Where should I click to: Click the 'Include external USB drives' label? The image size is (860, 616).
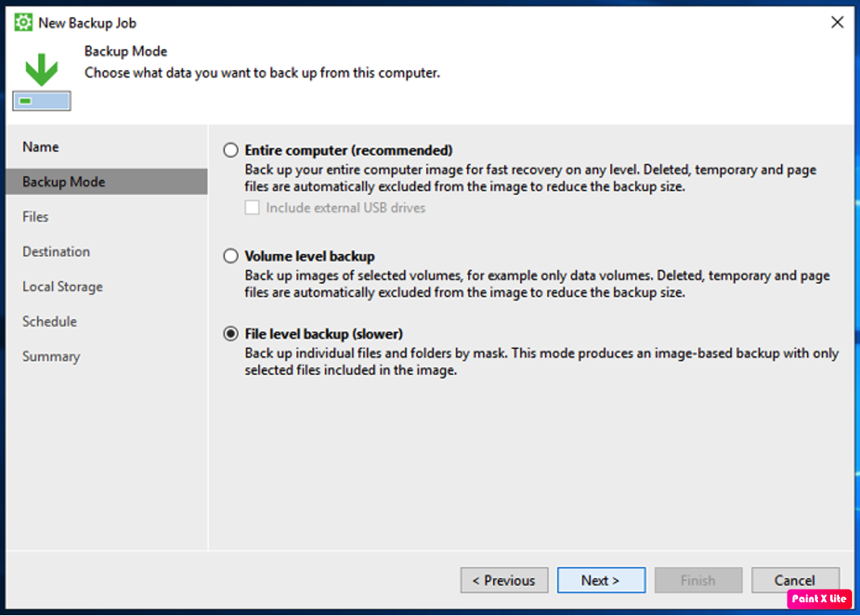345,208
